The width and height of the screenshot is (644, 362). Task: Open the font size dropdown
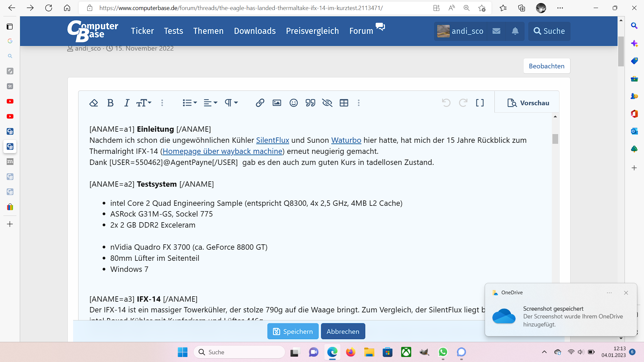144,103
